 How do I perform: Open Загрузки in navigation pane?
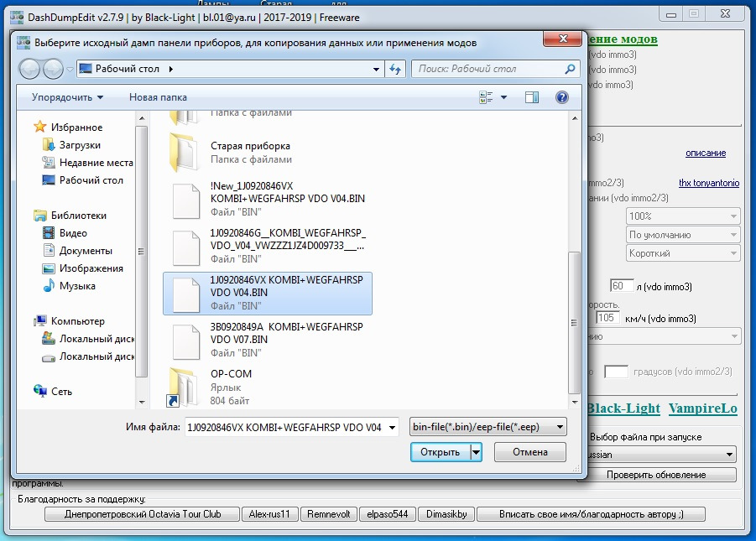[80, 144]
